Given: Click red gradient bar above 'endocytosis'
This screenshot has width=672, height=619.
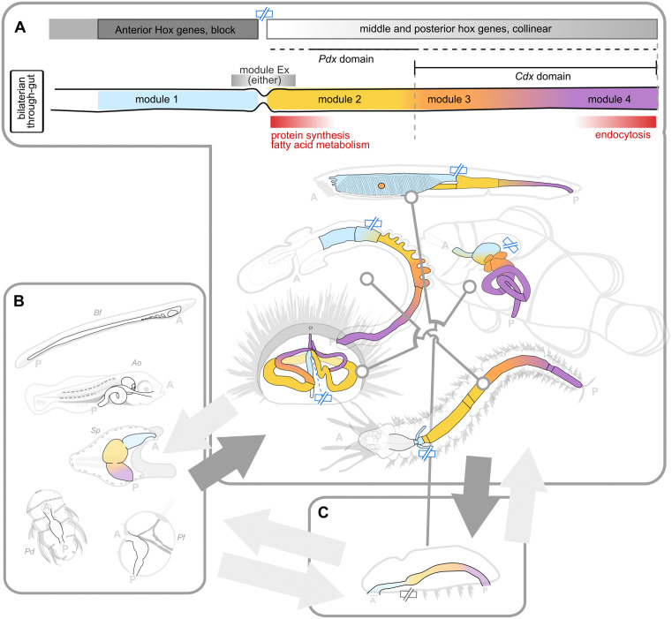Looking at the screenshot, I should click(x=616, y=122).
